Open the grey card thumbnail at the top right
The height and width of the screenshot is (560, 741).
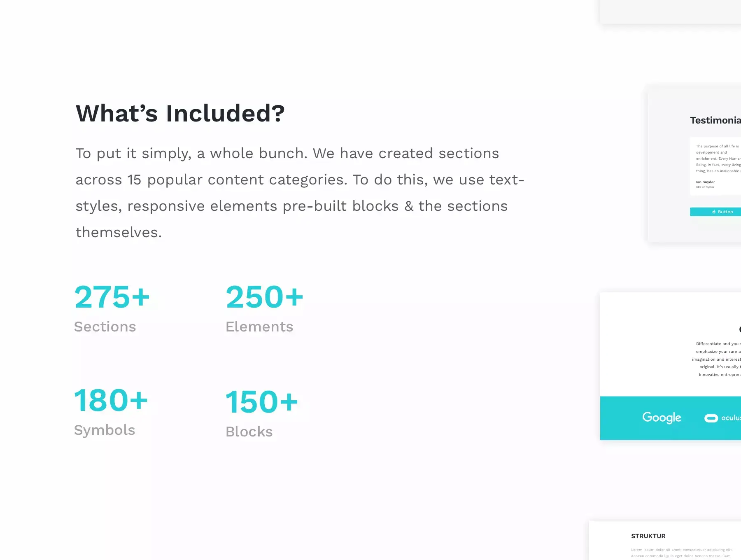[x=671, y=12]
